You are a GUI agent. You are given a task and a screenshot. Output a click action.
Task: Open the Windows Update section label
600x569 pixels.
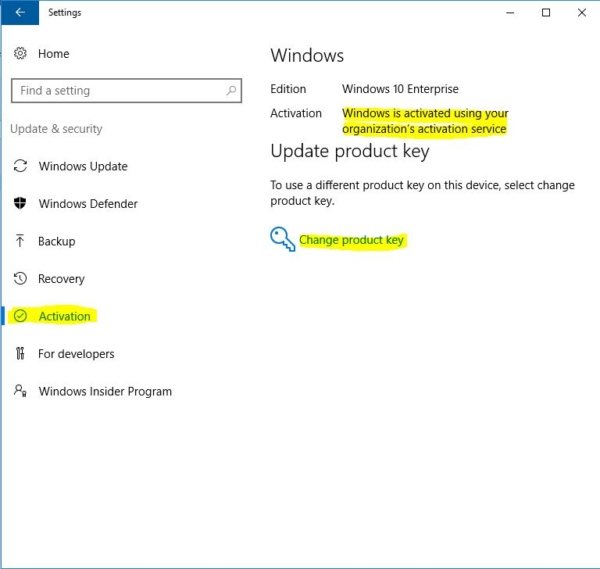click(x=83, y=166)
